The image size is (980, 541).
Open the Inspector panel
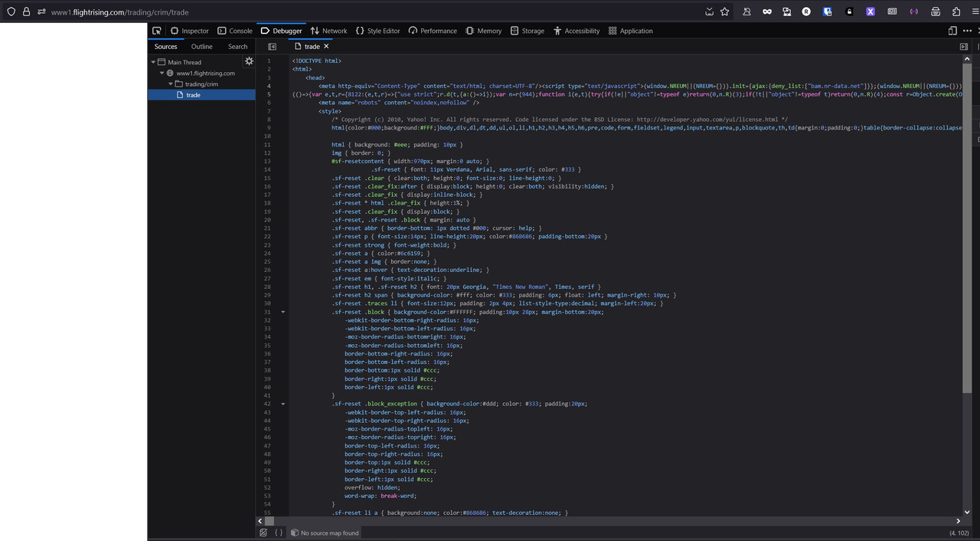(x=189, y=31)
